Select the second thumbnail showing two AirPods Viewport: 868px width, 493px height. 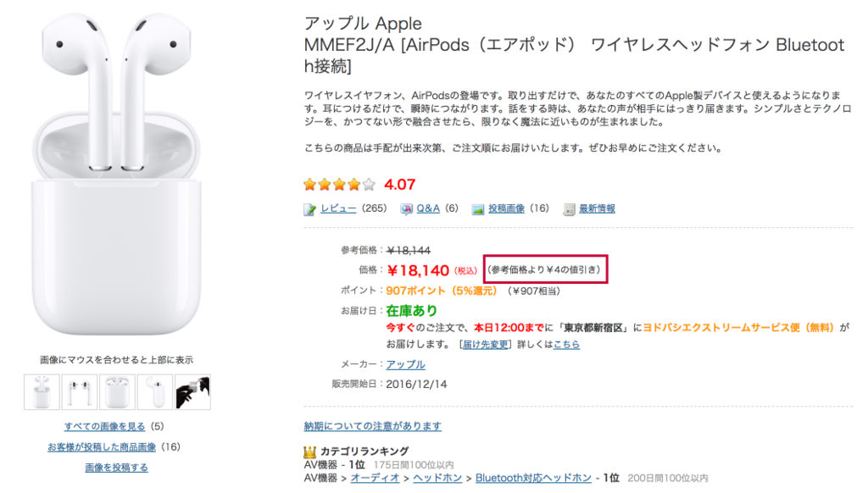pos(79,392)
